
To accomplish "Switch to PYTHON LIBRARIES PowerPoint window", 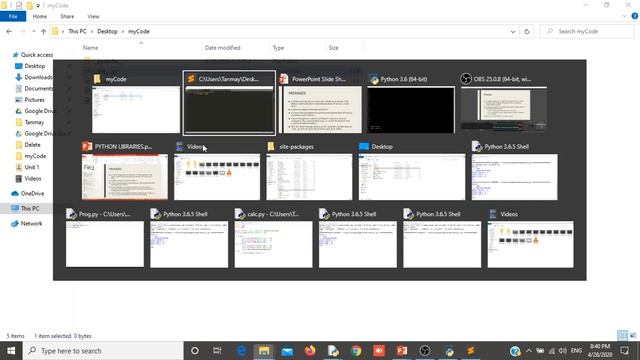I will click(124, 171).
